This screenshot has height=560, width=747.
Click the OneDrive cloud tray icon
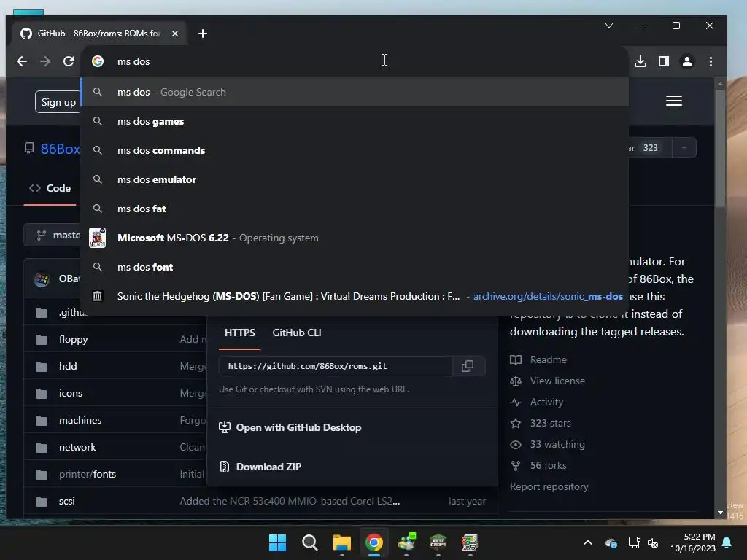(611, 542)
